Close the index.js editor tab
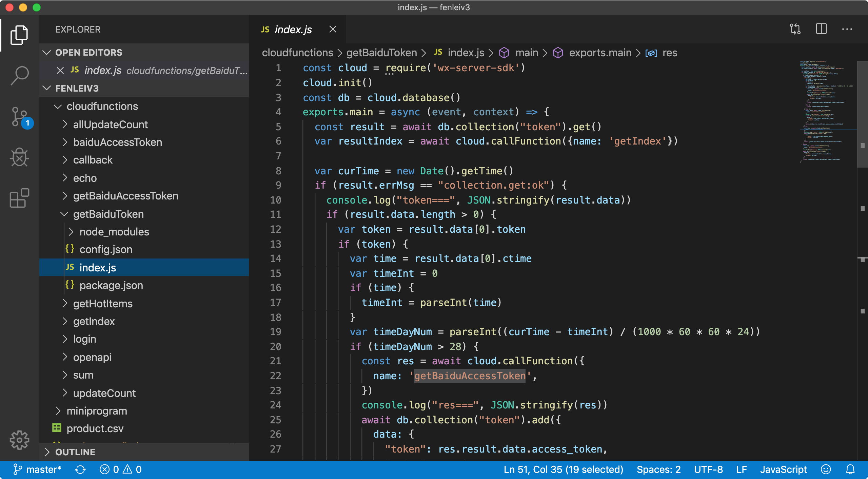Image resolution: width=868 pixels, height=479 pixels. pos(333,30)
